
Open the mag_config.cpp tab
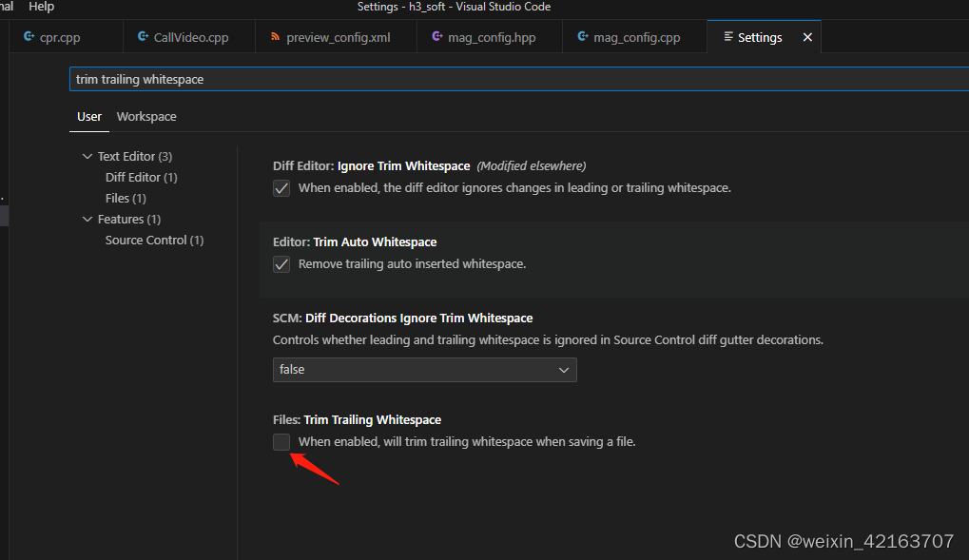tap(634, 36)
